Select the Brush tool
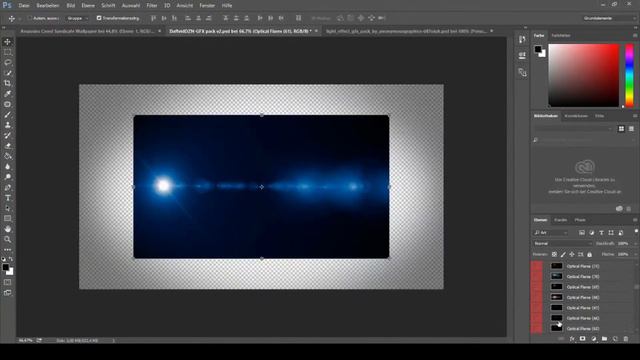The height and width of the screenshot is (360, 640). 7,115
